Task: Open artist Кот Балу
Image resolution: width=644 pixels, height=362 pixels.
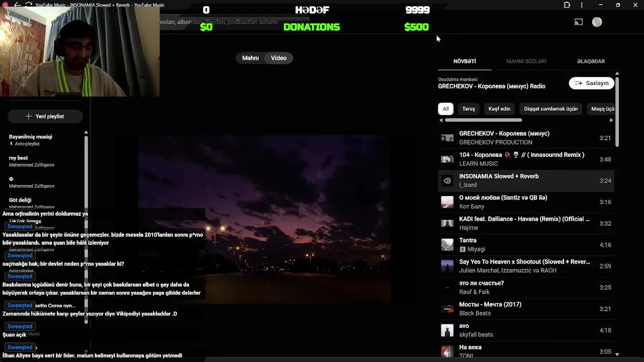Action: pyautogui.click(x=472, y=207)
